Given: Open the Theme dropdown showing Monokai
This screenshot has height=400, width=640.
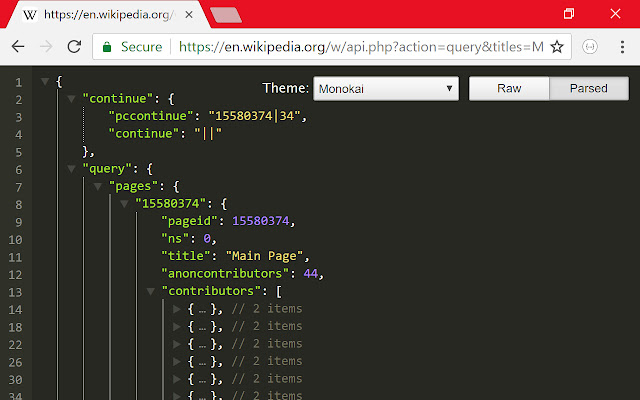Looking at the screenshot, I should (385, 88).
